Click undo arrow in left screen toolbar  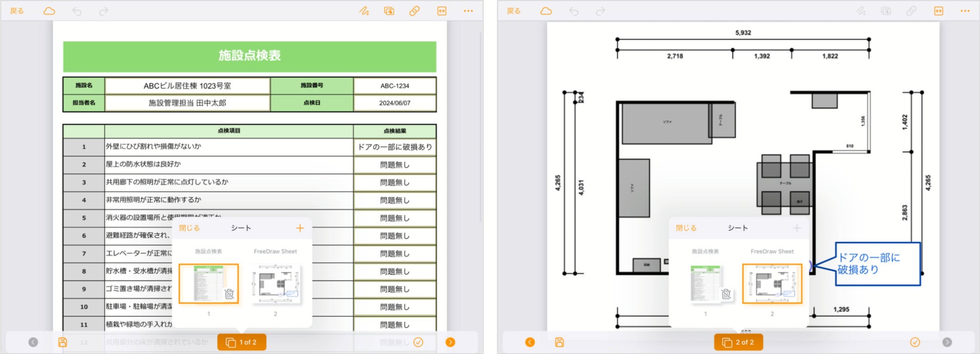tap(77, 11)
